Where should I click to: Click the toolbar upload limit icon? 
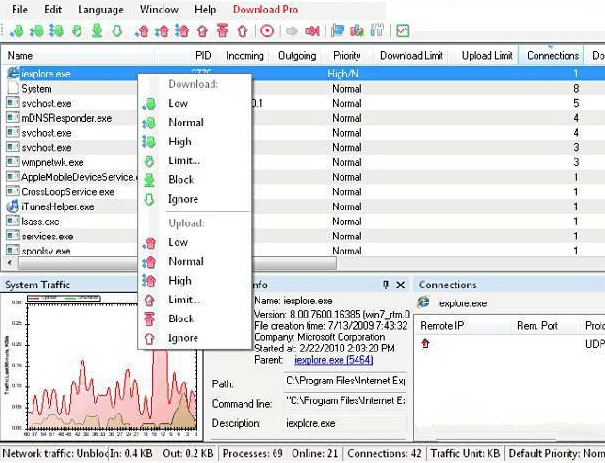click(x=202, y=31)
